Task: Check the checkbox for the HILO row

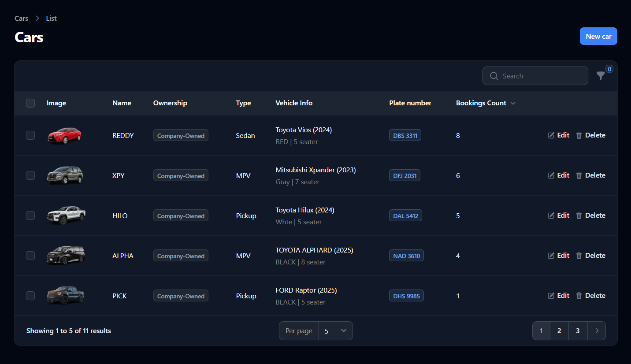Action: click(30, 215)
